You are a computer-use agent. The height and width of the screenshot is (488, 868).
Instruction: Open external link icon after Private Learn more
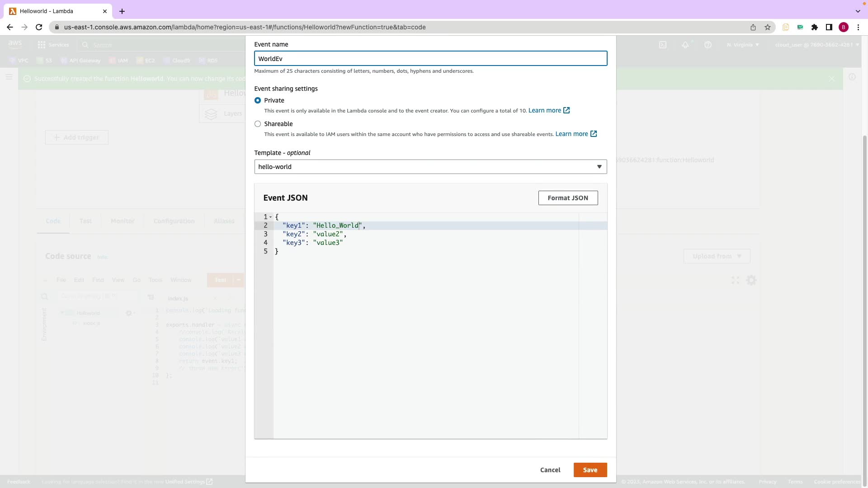tap(566, 110)
